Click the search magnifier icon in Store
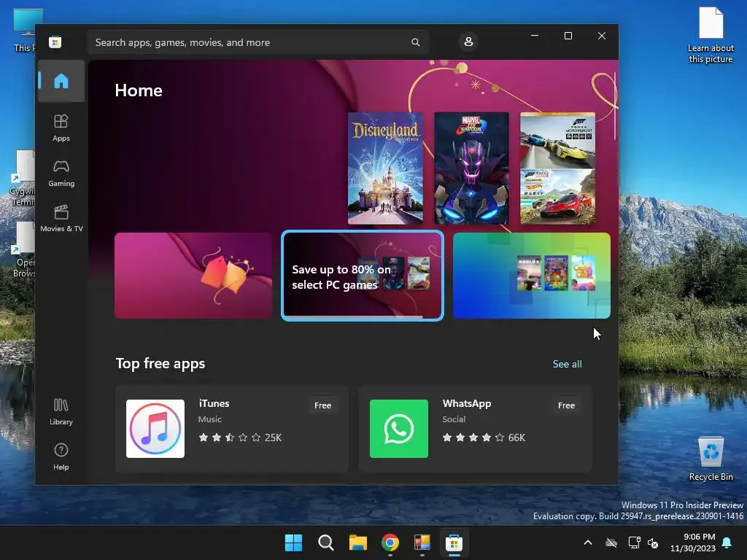 coord(415,42)
